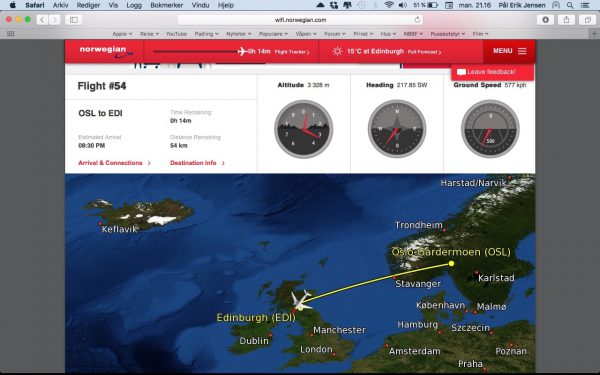This screenshot has height=375, width=600.
Task: Click the Keflavik map label
Action: [x=119, y=229]
